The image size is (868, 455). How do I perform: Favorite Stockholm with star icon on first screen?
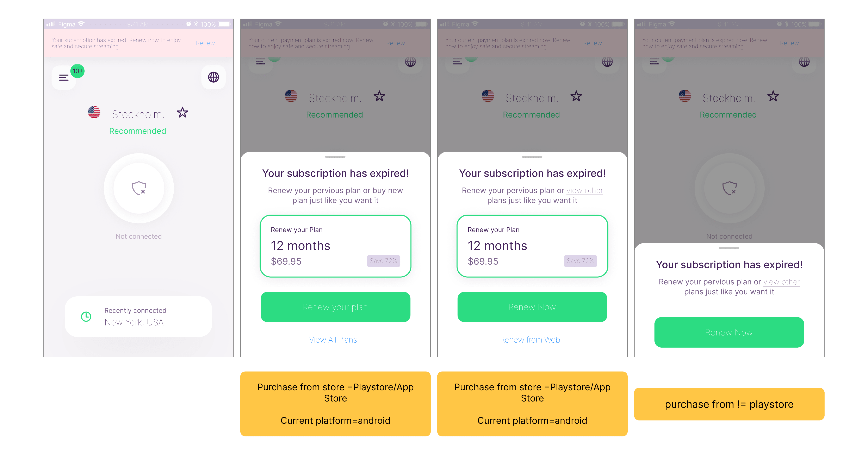[x=183, y=113]
